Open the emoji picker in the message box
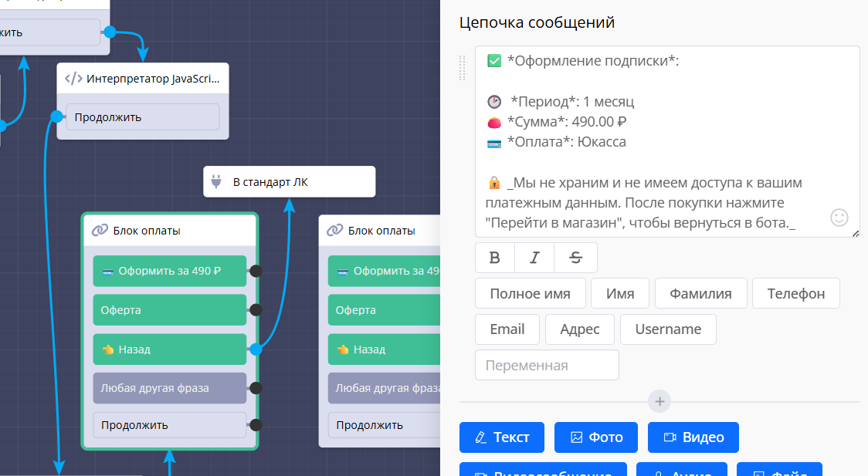The height and width of the screenshot is (476, 868). pyautogui.click(x=839, y=218)
